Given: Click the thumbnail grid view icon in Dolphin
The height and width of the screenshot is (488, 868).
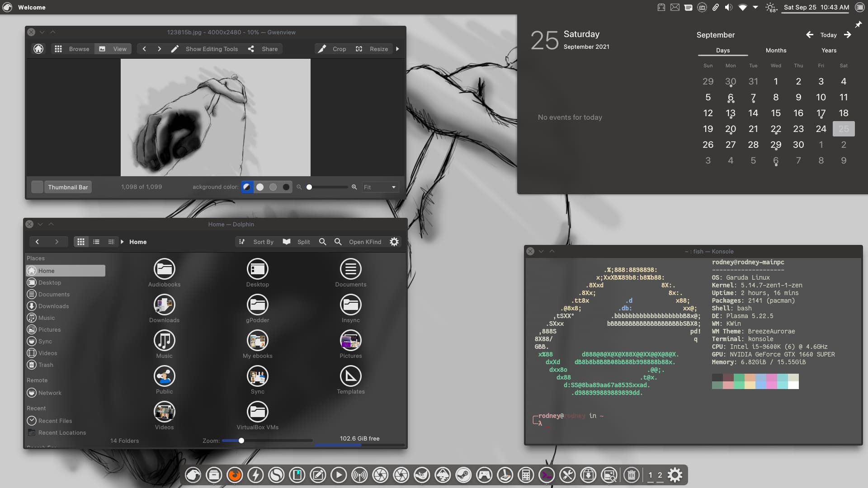Looking at the screenshot, I should [80, 241].
